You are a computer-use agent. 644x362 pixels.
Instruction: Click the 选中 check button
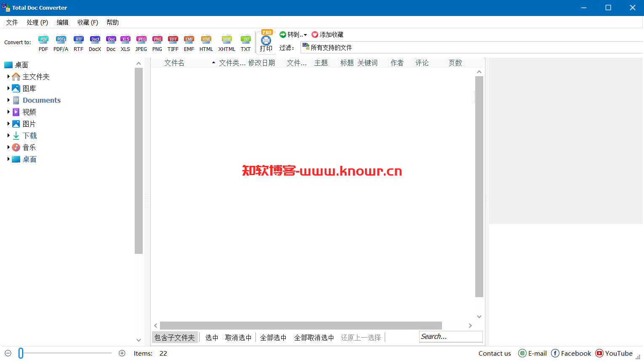(x=212, y=338)
